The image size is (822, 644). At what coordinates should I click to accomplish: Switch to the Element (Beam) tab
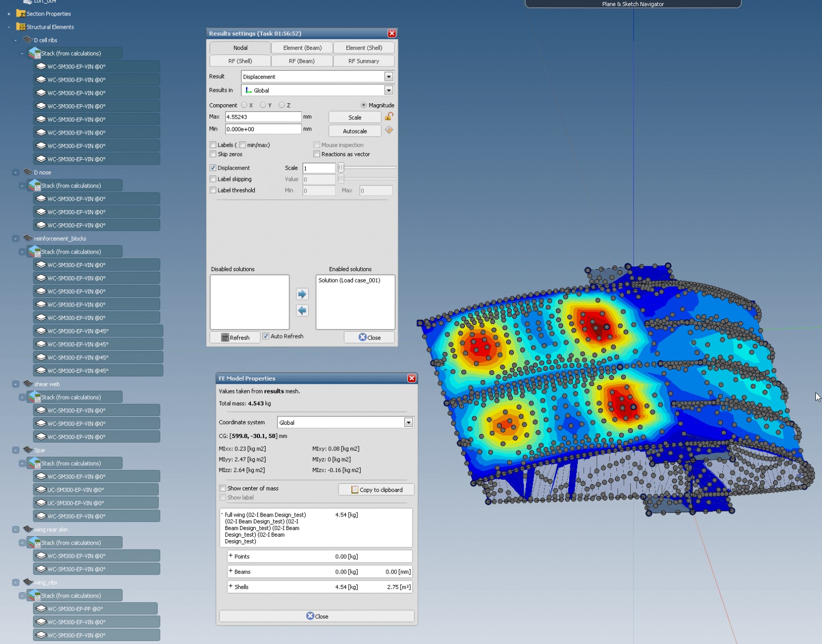click(302, 48)
